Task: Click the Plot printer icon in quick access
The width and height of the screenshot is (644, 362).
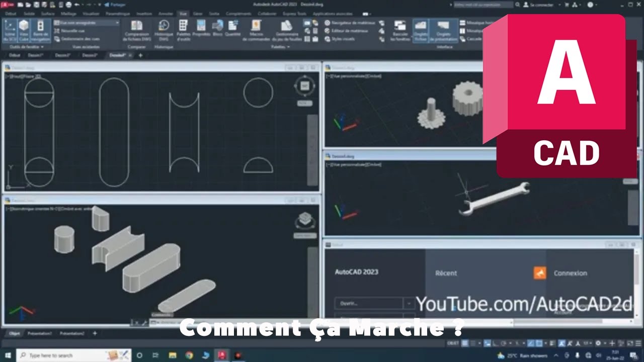Action: pyautogui.click(x=68, y=5)
